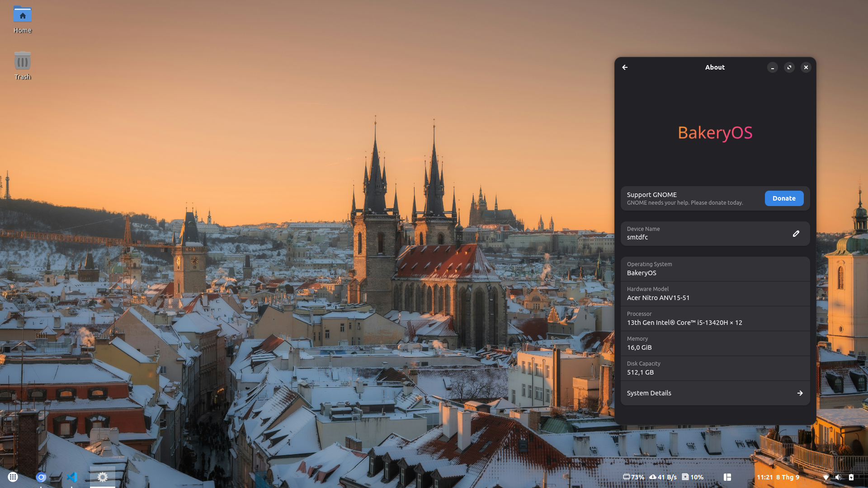Click the Donate button
This screenshot has width=868, height=488.
tap(784, 198)
